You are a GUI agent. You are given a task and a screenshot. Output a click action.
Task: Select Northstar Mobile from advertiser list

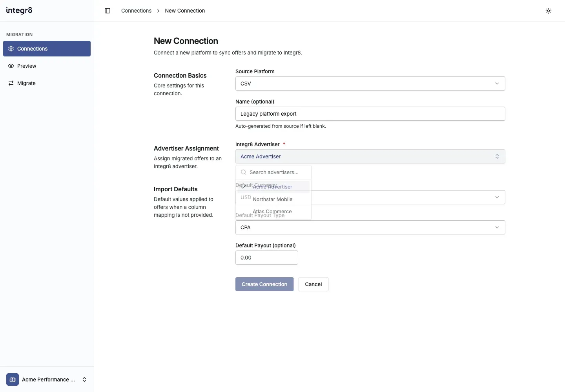[x=273, y=199]
